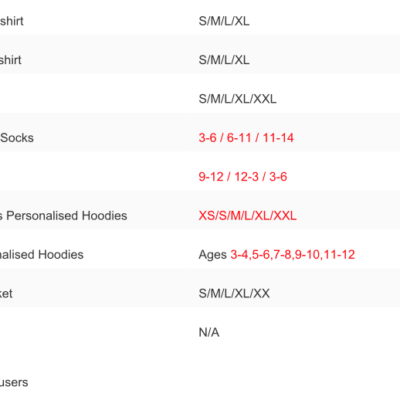This screenshot has height=400, width=400.
Task: Click XXL at end of red hoodie sizes
Action: [x=285, y=216]
